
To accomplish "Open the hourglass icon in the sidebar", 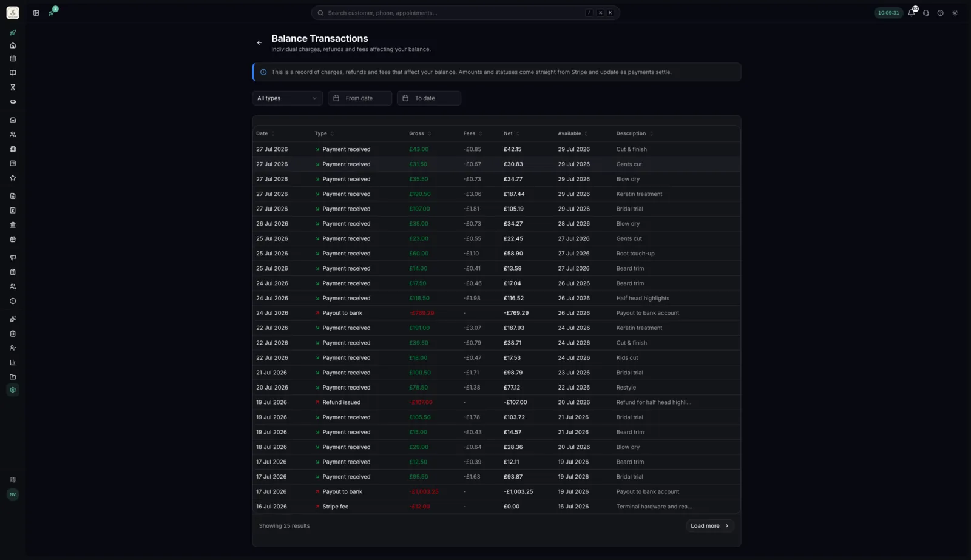I will [x=13, y=87].
